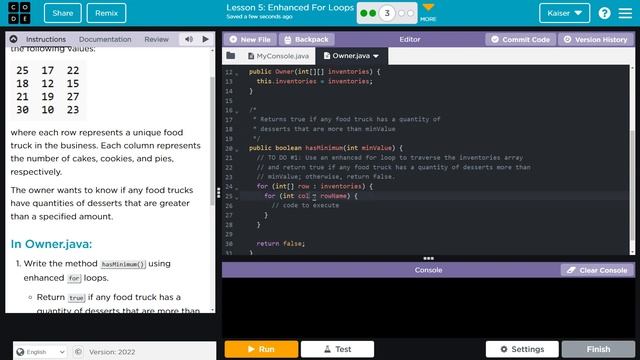
Task: Click the copyright icon
Action: click(78, 351)
